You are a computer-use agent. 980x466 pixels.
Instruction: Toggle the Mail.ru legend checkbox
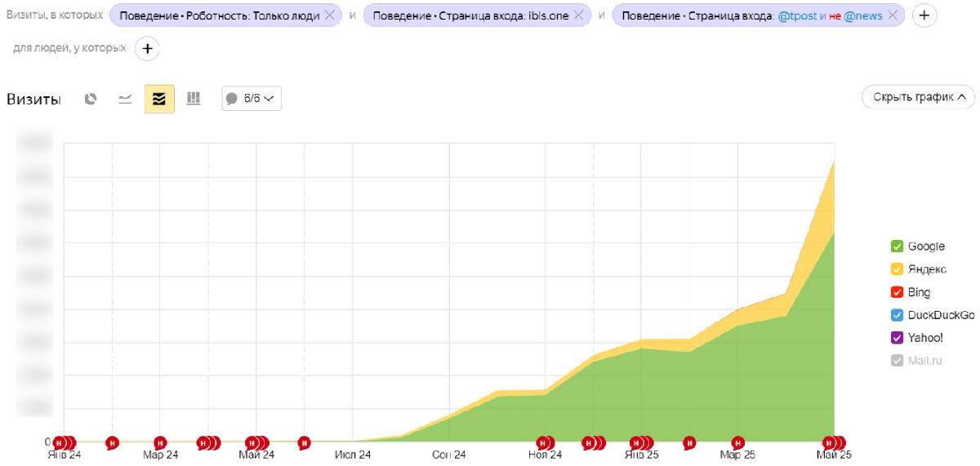[x=897, y=361]
